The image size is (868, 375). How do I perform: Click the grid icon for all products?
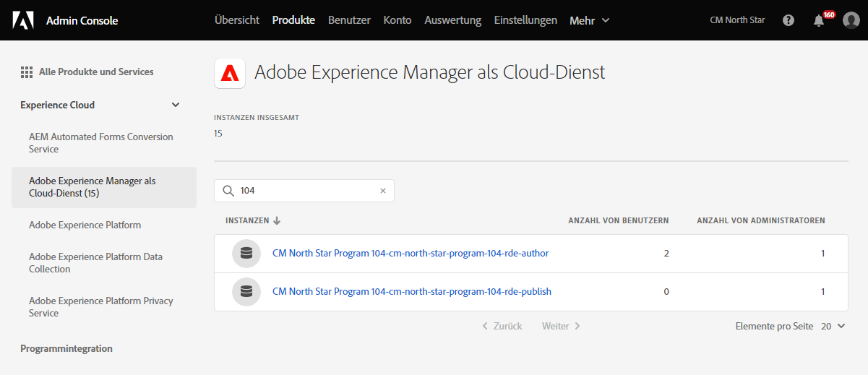pos(27,72)
